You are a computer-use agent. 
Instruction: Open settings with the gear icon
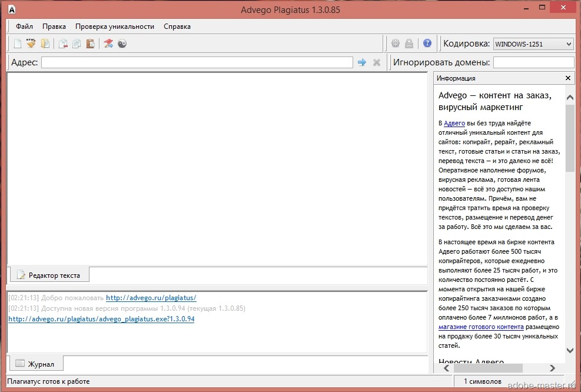click(396, 44)
